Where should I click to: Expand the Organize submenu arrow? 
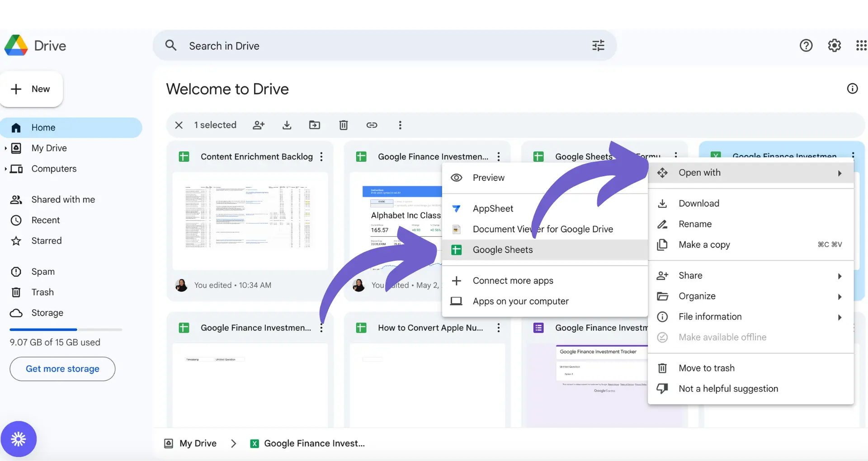pyautogui.click(x=840, y=297)
